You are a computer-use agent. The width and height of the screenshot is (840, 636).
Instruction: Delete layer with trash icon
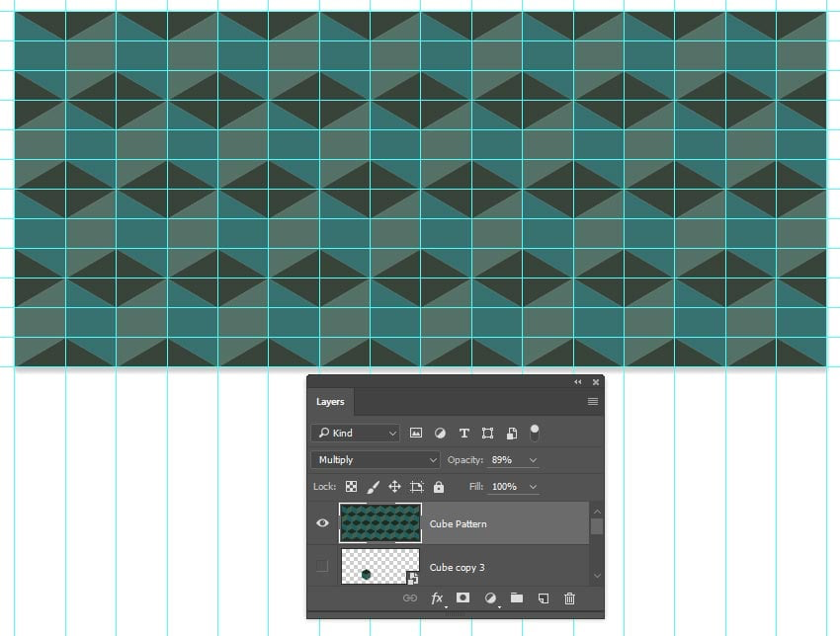pos(569,598)
